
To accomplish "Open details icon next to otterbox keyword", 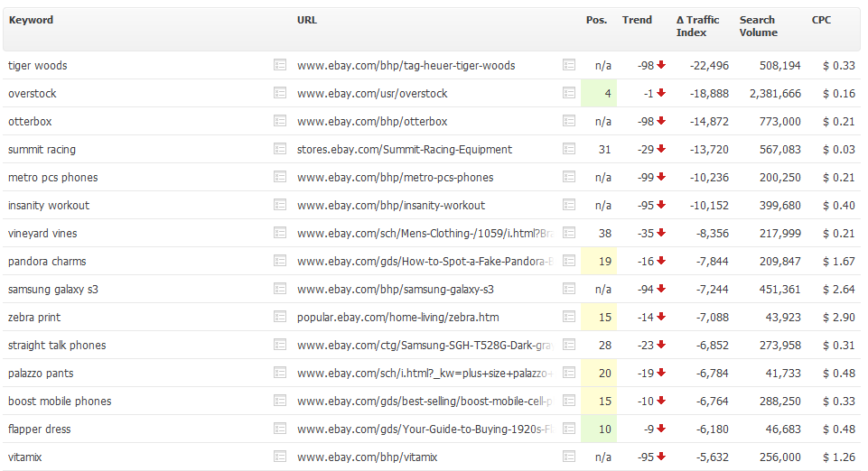I will (280, 121).
